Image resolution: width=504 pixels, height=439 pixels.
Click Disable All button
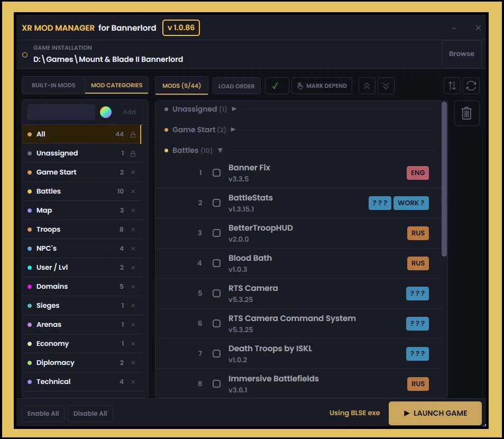pos(90,414)
